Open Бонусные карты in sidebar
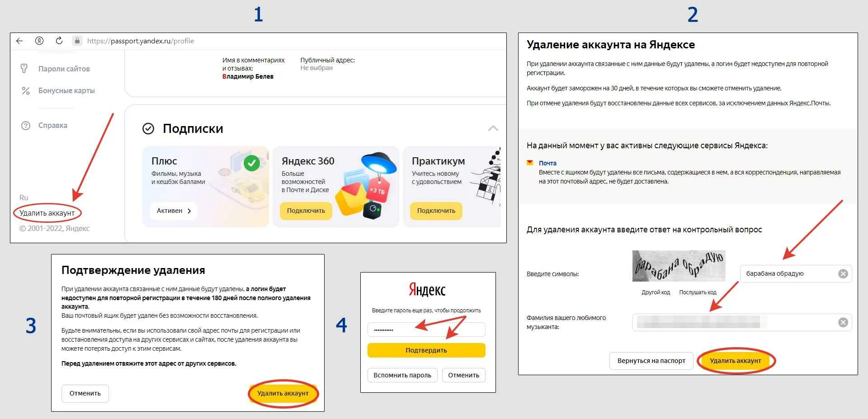Viewport: 868px width, 419px height. pyautogui.click(x=66, y=90)
